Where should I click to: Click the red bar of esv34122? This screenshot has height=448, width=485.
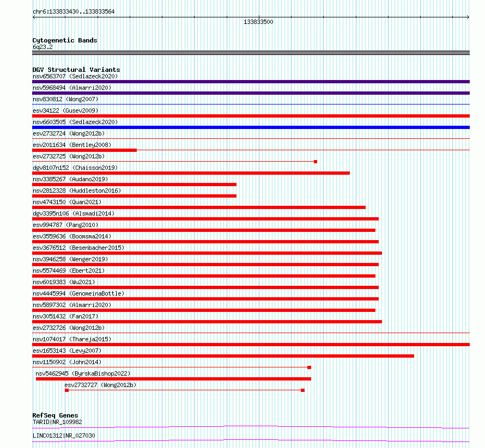tap(251, 116)
